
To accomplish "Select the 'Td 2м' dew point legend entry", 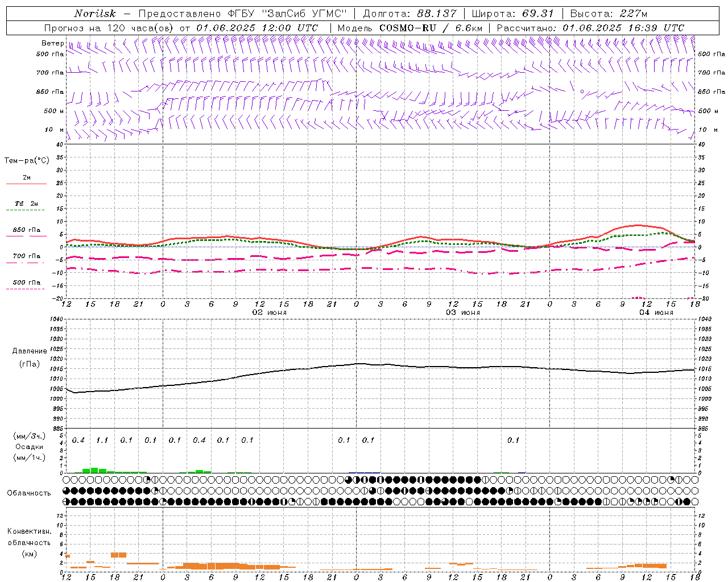I will 27,203.
